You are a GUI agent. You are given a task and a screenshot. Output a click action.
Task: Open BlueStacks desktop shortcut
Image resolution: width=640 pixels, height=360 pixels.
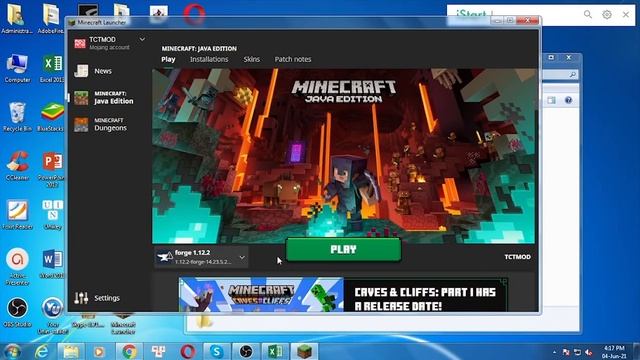(51, 117)
